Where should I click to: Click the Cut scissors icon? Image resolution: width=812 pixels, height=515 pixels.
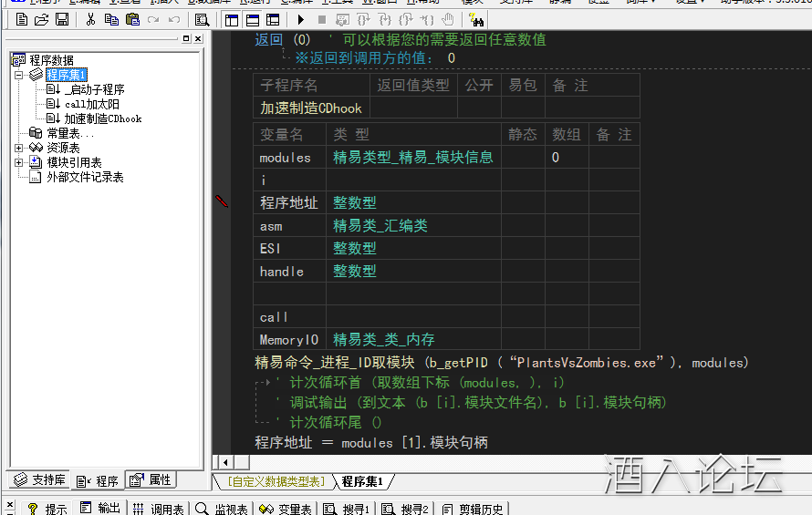pos(90,19)
